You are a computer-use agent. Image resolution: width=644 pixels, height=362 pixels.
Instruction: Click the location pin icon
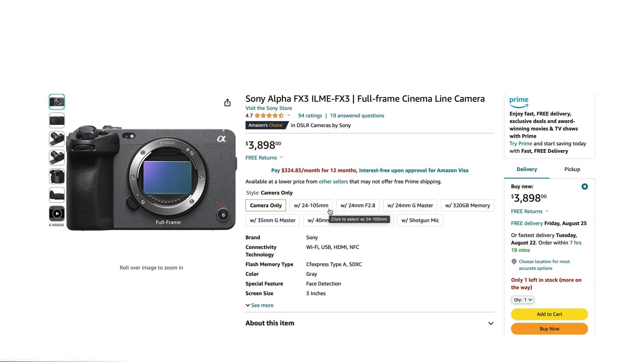(x=514, y=262)
